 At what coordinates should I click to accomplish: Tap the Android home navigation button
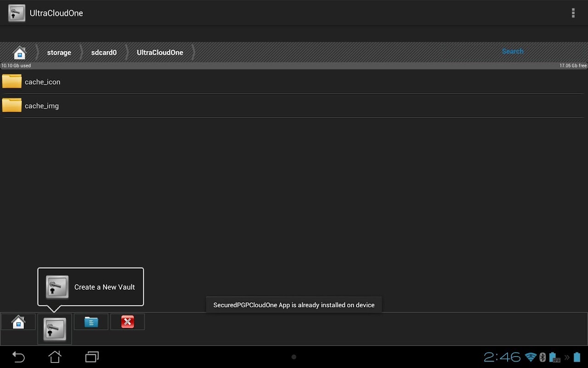click(55, 357)
